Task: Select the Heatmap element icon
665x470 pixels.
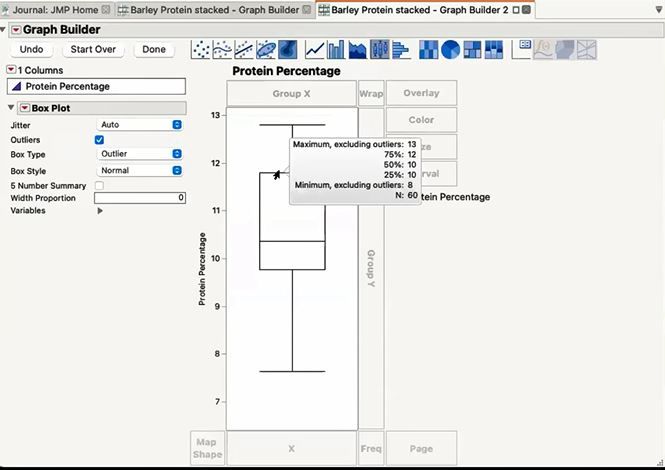Action: pos(428,50)
